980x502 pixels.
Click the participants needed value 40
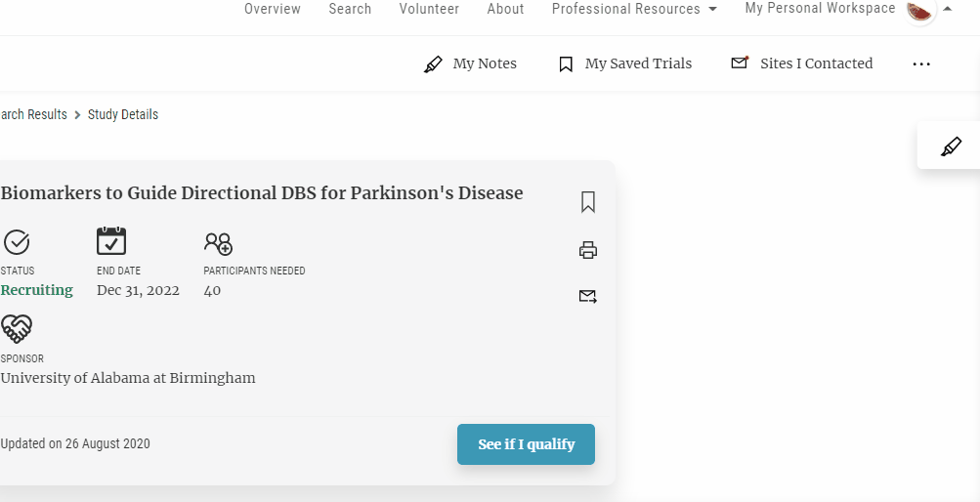(x=212, y=290)
